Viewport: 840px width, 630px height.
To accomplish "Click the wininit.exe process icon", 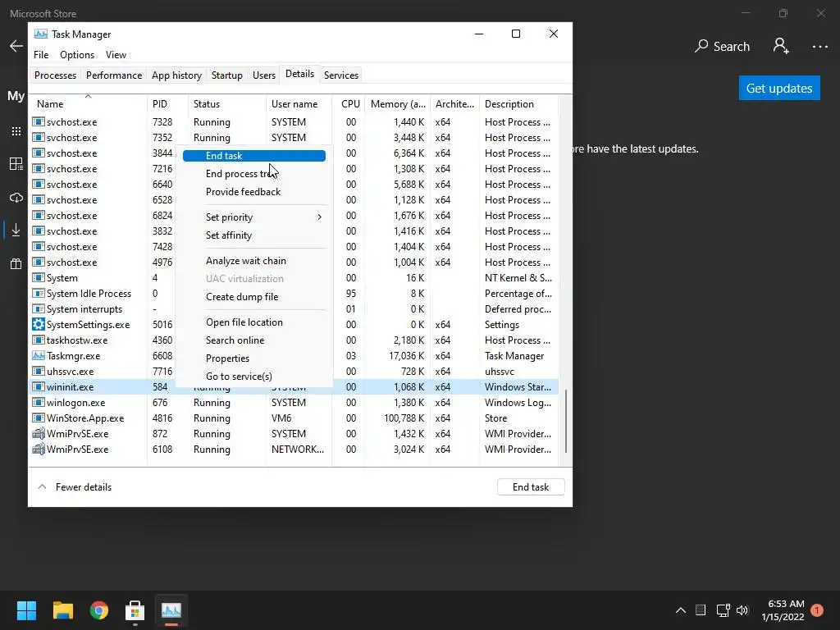I will [x=38, y=387].
